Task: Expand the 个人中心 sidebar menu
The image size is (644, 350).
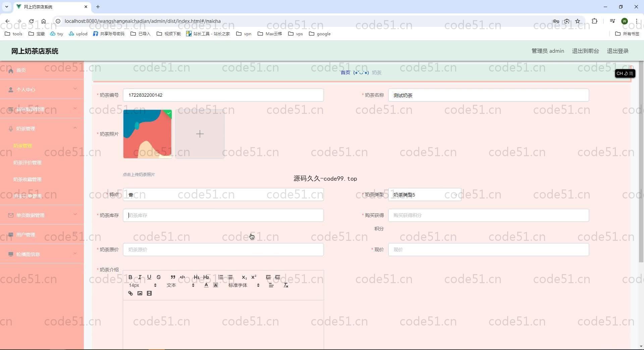Action: tap(42, 89)
